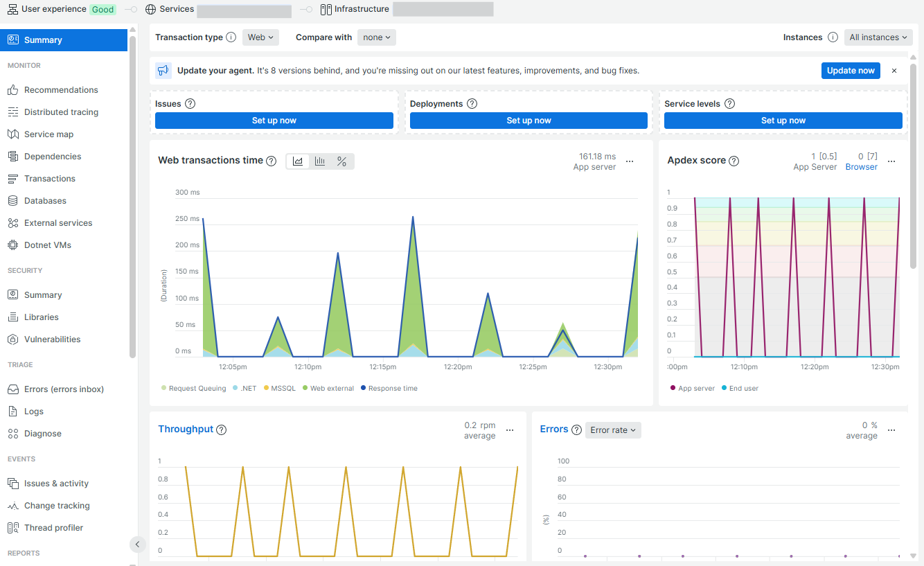
Task: Select line chart view for Web transactions
Action: pyautogui.click(x=298, y=161)
